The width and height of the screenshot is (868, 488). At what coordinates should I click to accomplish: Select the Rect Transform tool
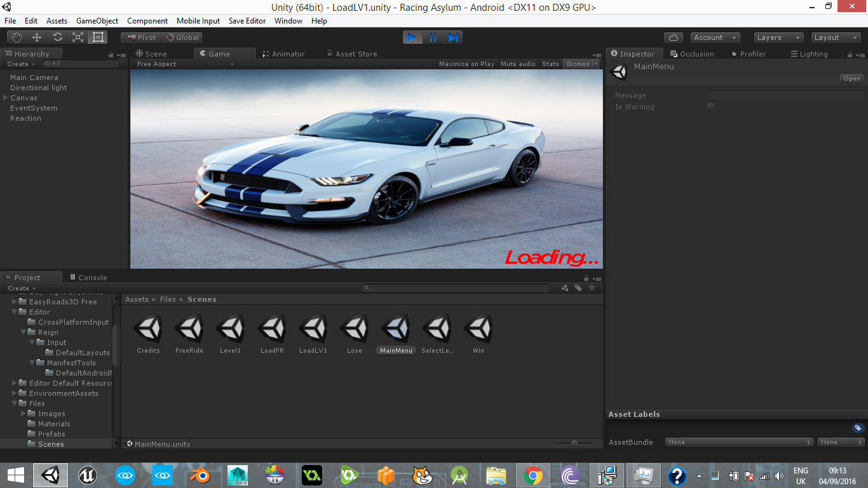pos(97,37)
